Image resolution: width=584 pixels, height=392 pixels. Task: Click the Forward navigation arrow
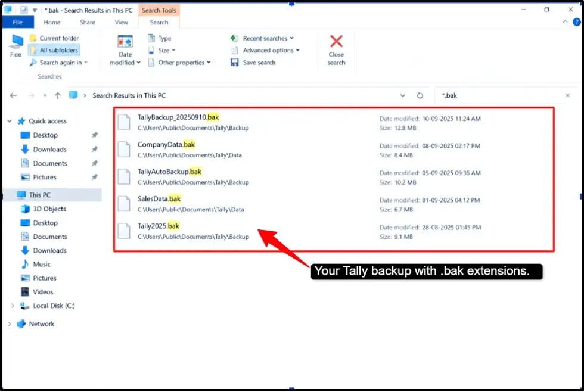point(31,95)
